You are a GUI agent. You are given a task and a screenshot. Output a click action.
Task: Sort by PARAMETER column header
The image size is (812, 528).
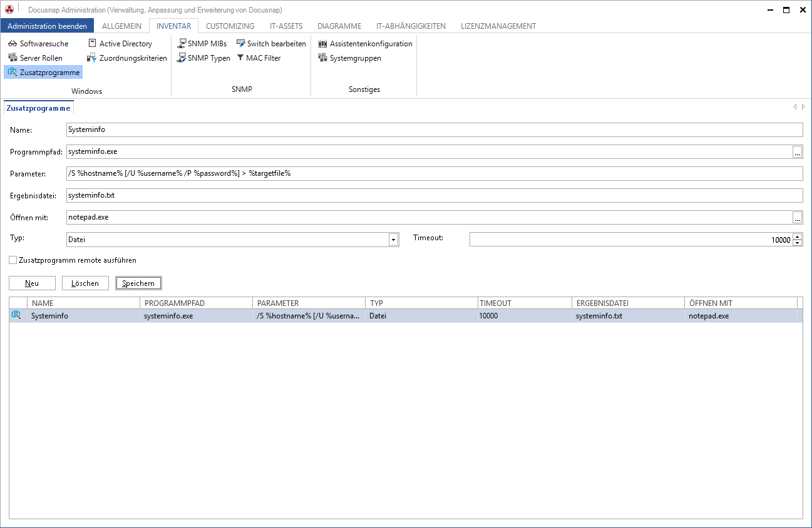point(309,303)
